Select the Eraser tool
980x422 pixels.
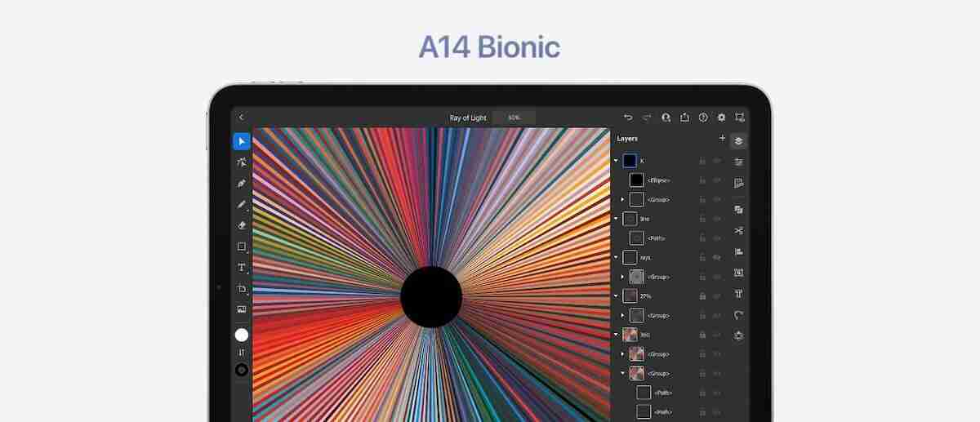point(242,225)
